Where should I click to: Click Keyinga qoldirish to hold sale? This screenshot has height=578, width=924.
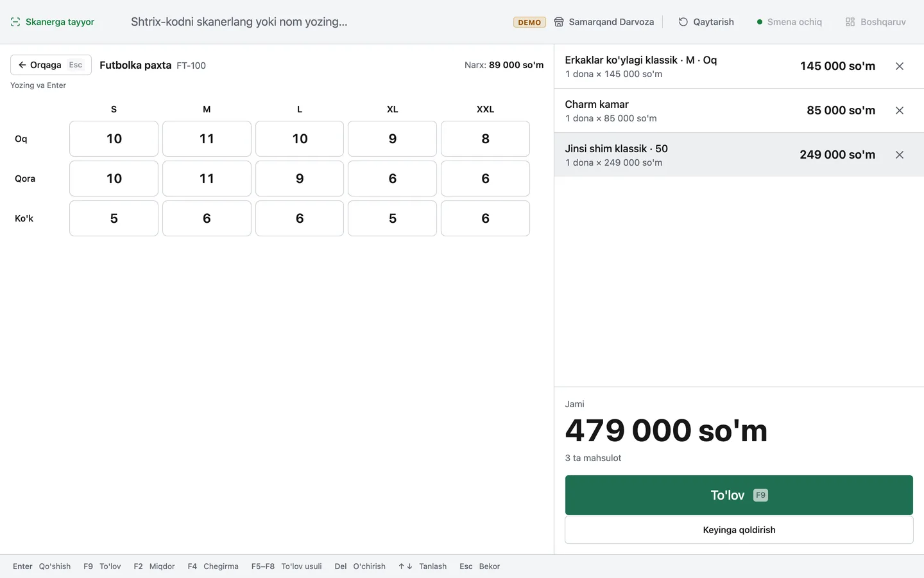point(739,530)
